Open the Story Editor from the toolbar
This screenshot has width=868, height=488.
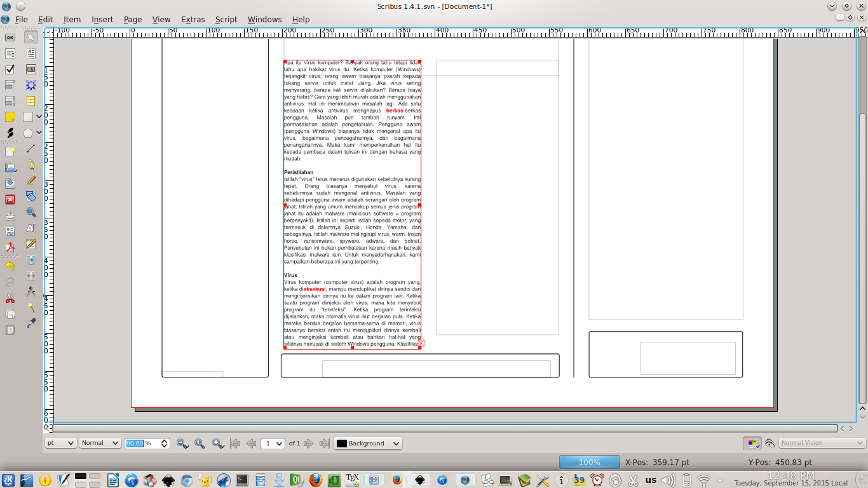30,244
